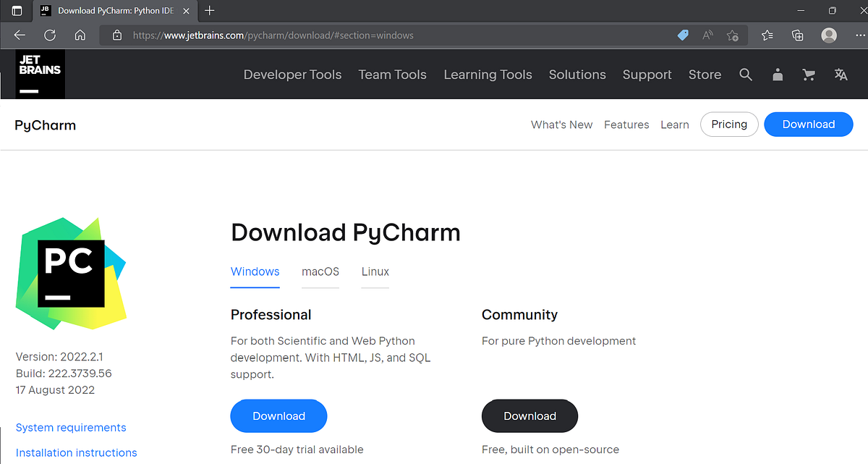The width and height of the screenshot is (868, 464).
Task: Click the shopping cart icon
Action: 808,75
